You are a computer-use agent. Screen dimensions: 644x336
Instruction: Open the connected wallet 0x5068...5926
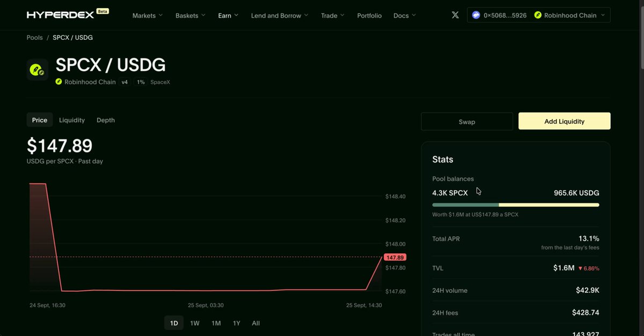point(500,15)
